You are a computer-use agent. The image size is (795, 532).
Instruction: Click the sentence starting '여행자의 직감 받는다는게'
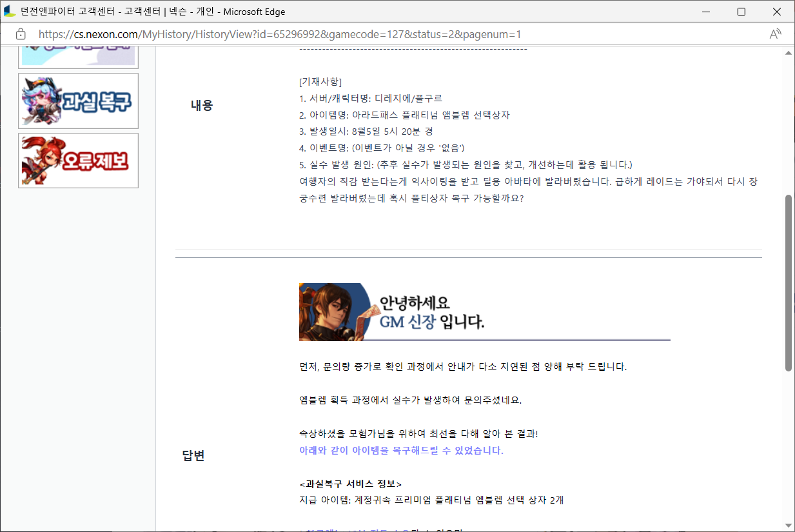(x=529, y=182)
